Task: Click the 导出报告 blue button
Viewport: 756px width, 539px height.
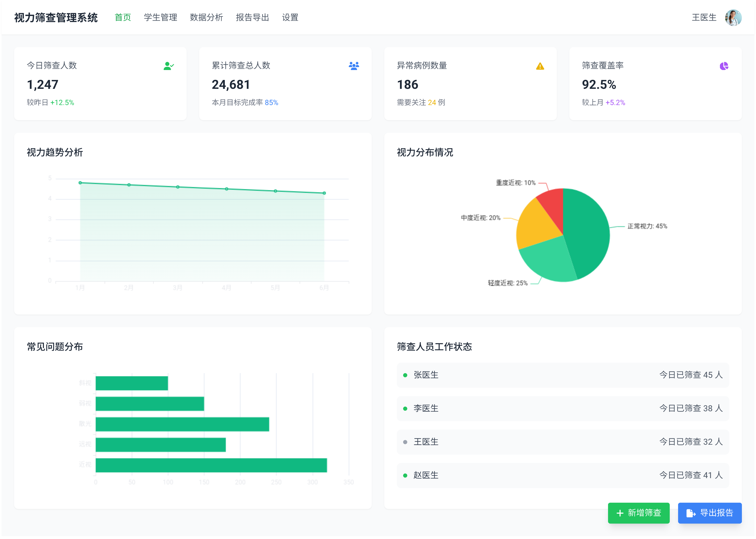Action: [709, 513]
